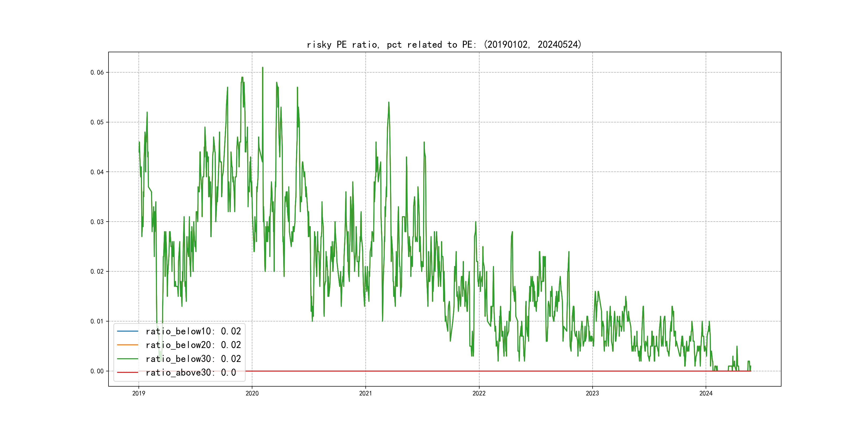Click the 2019 x-axis tick label

point(139,393)
